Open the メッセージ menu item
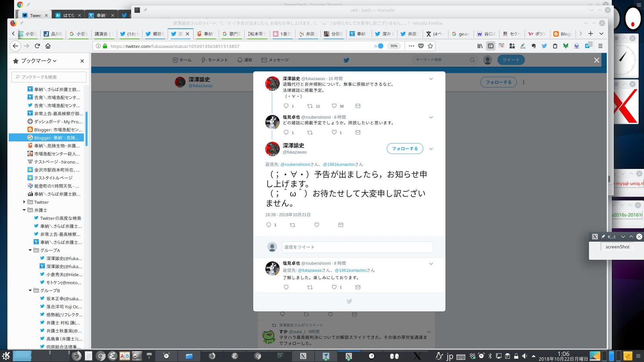This screenshot has height=362, width=644. [275, 60]
